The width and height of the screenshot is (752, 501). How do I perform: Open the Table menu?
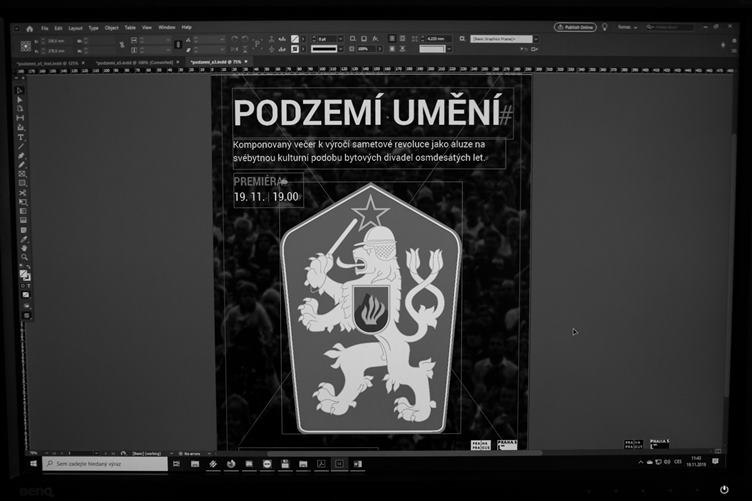coord(130,28)
